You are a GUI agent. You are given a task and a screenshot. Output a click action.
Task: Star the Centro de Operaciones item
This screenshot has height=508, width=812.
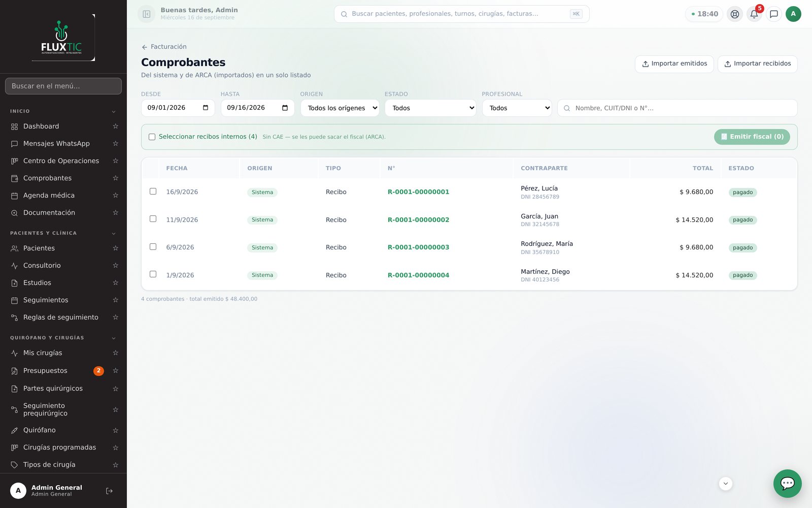click(x=115, y=161)
